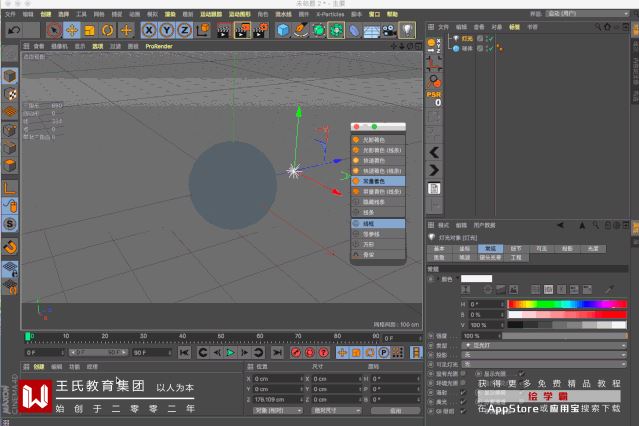Screen dimensions: 639x426
Task: Click the Z position field showing 178.109 cm
Action: tap(278, 400)
